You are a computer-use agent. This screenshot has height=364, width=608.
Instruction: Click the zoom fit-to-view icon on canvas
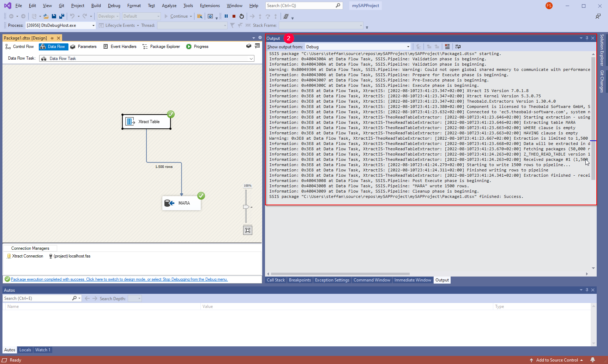tap(248, 230)
